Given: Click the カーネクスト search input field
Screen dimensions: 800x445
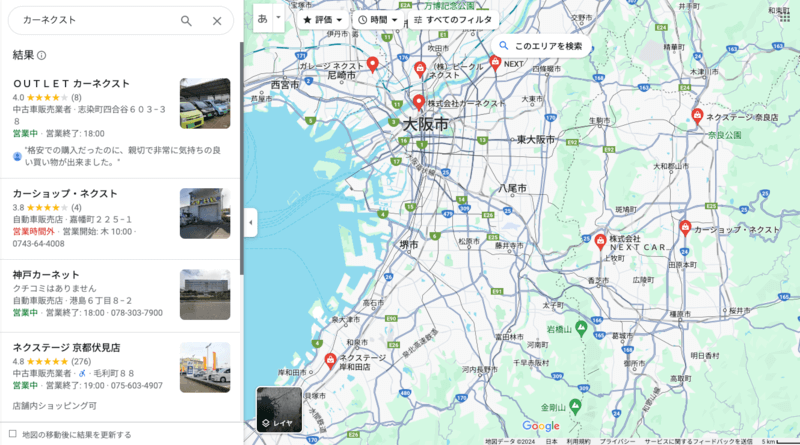Looking at the screenshot, I should (95, 21).
